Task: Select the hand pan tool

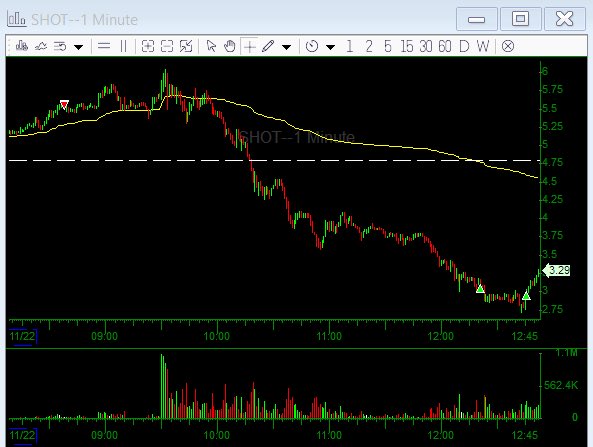Action: pyautogui.click(x=230, y=46)
